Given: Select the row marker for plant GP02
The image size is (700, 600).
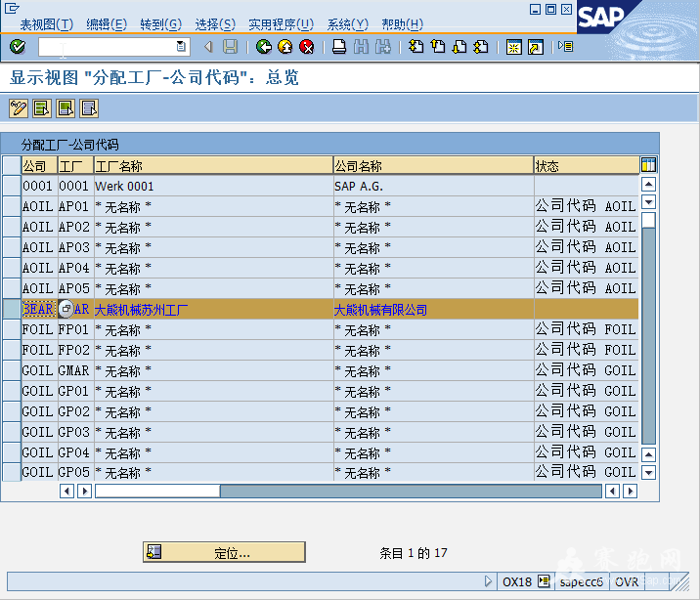Looking at the screenshot, I should (12, 411).
